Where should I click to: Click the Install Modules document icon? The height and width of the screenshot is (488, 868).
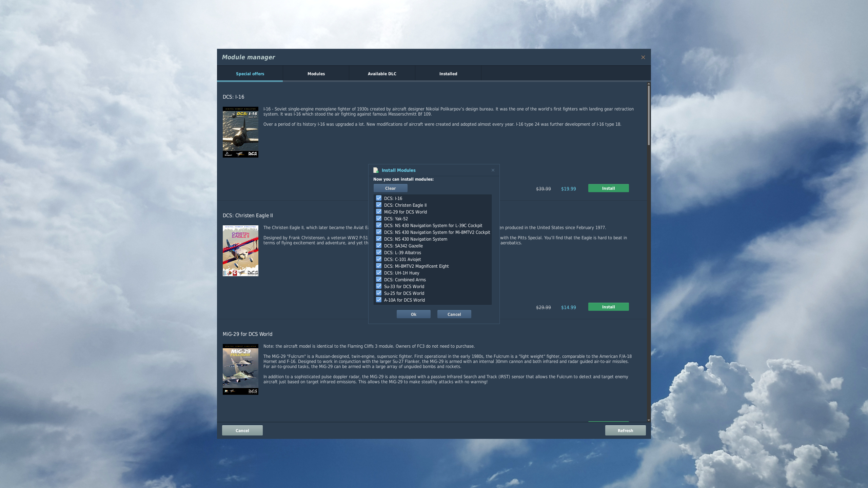click(376, 170)
